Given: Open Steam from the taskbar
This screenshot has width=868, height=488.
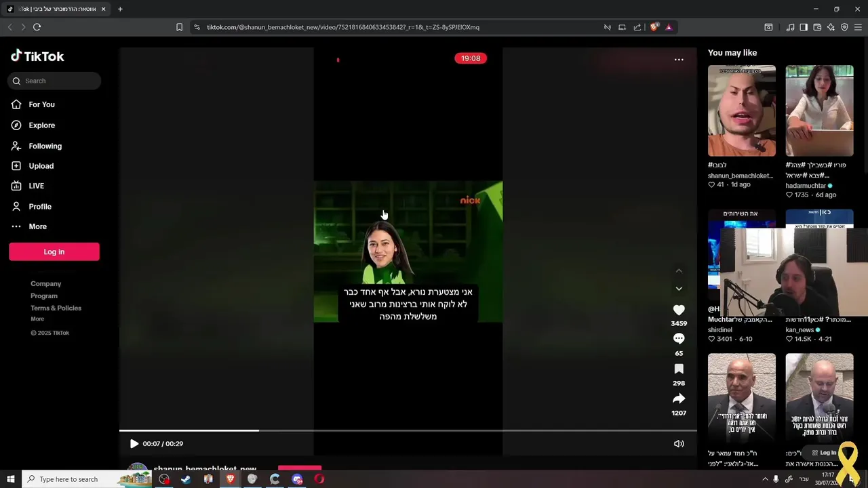Looking at the screenshot, I should click(186, 479).
